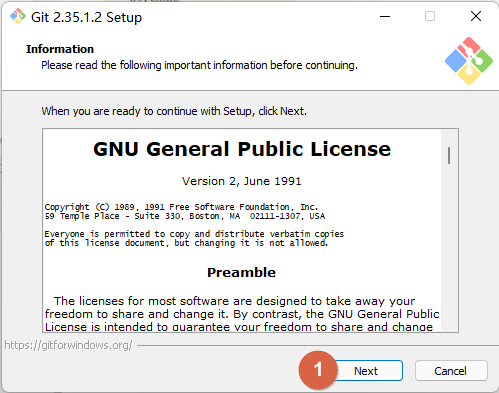Click the large Git logo in the header
Viewport: 499px width, 393px height.
coord(469,61)
